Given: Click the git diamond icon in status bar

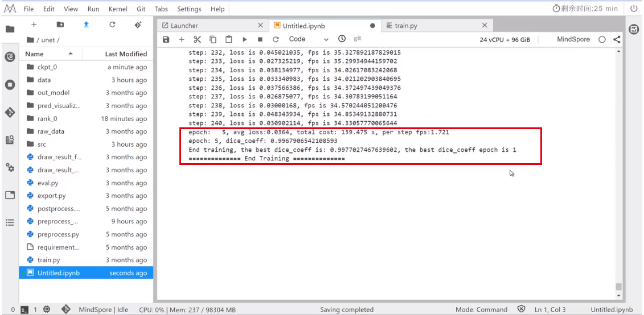Looking at the screenshot, I should click(x=65, y=309).
